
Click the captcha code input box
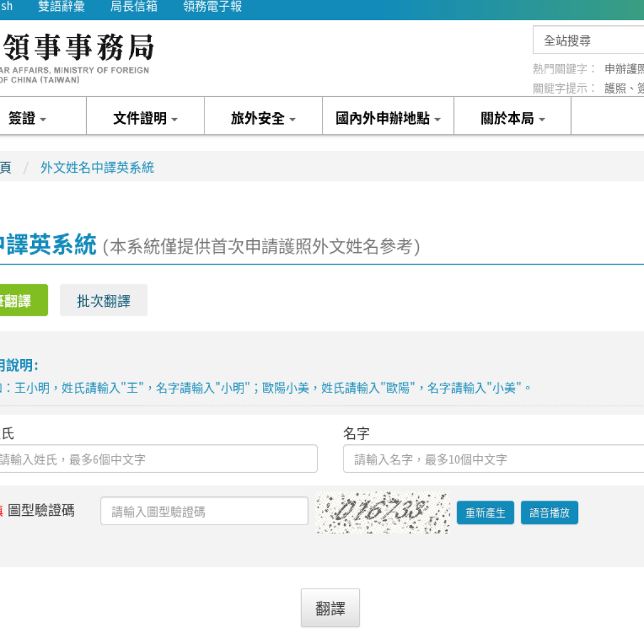204,511
